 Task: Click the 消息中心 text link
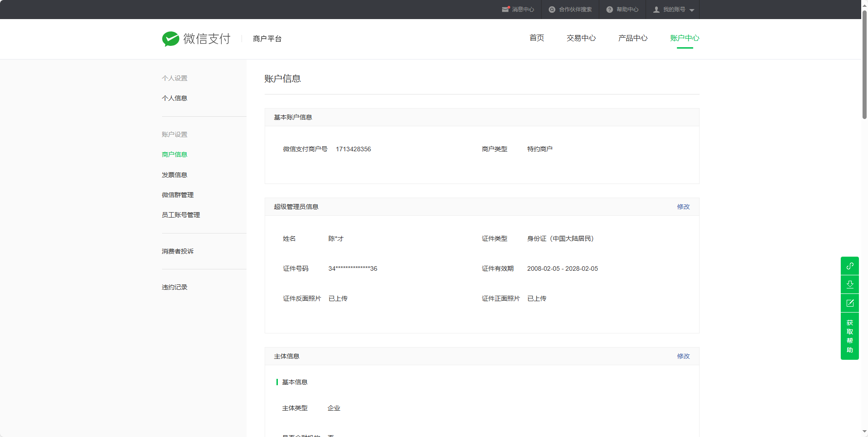tap(523, 10)
